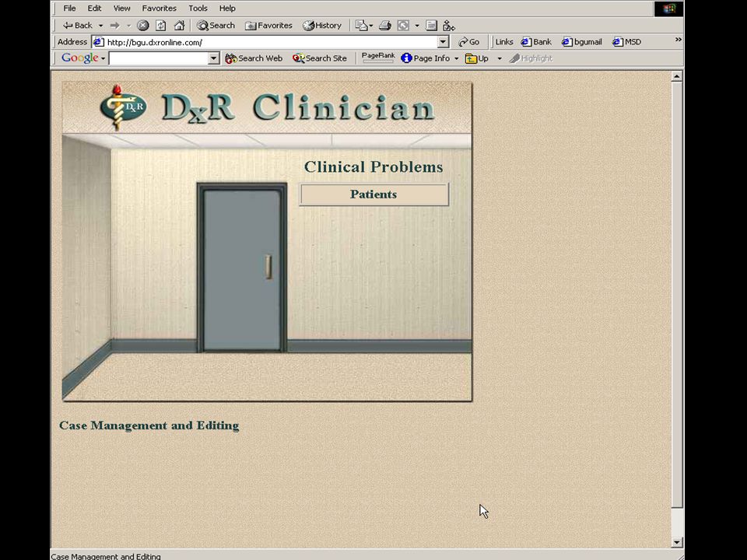The width and height of the screenshot is (747, 560).
Task: Click the Patients button
Action: tap(374, 194)
